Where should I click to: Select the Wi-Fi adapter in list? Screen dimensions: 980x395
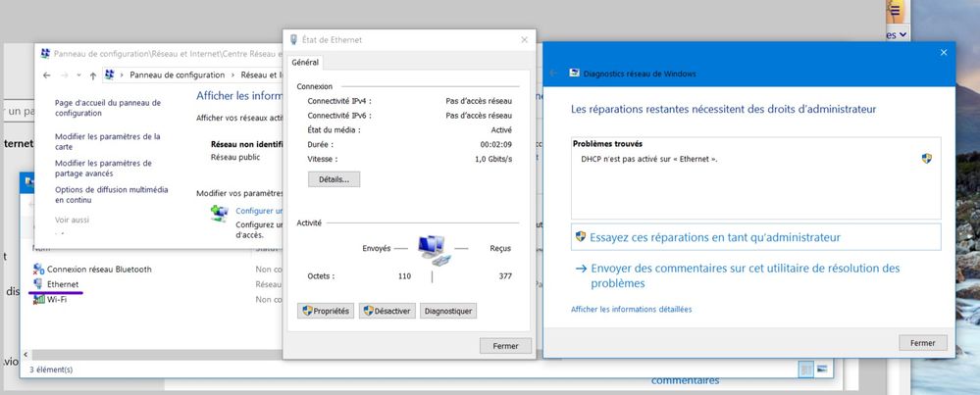pos(57,299)
